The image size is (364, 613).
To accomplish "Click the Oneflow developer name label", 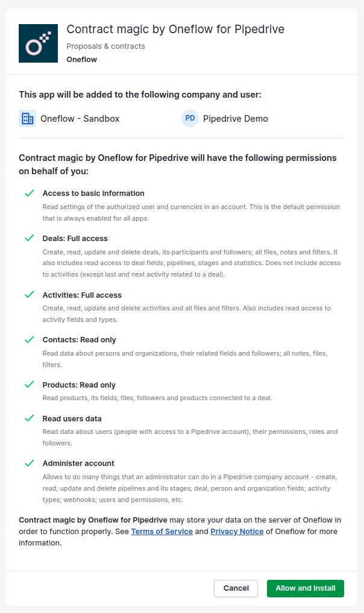I will point(81,59).
